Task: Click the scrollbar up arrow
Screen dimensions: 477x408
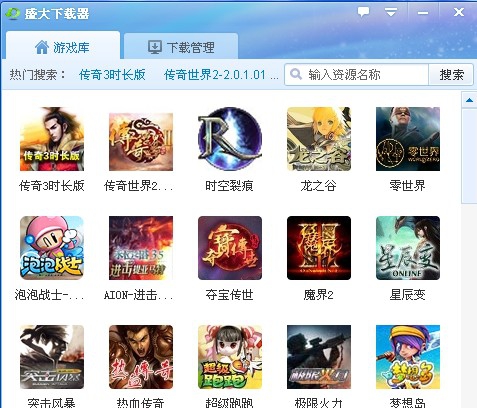Action: coord(469,100)
